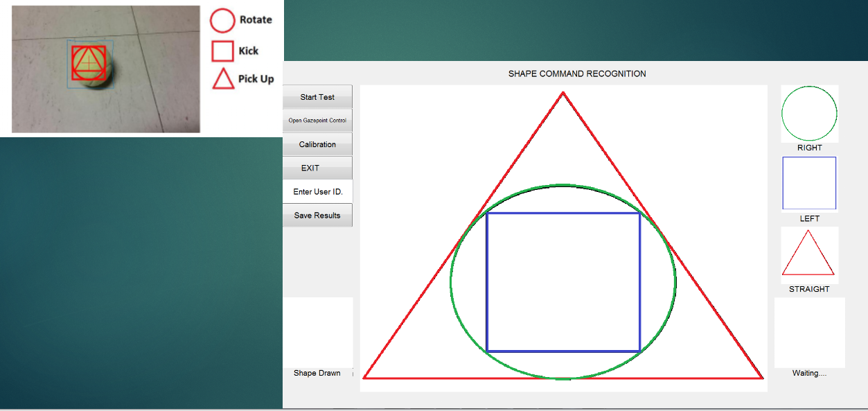
Task: Open Gazepoint Control
Action: (x=317, y=121)
